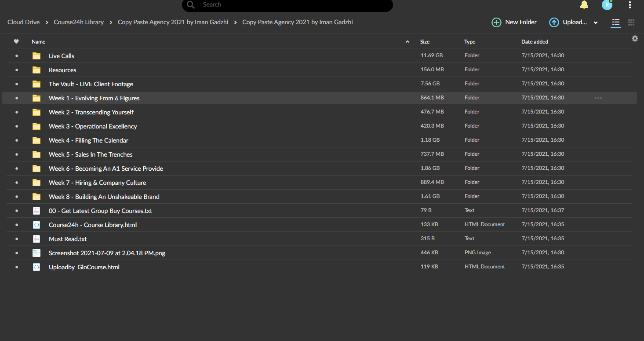Click the Upload arrow icon
This screenshot has height=341, width=644.
point(554,22)
